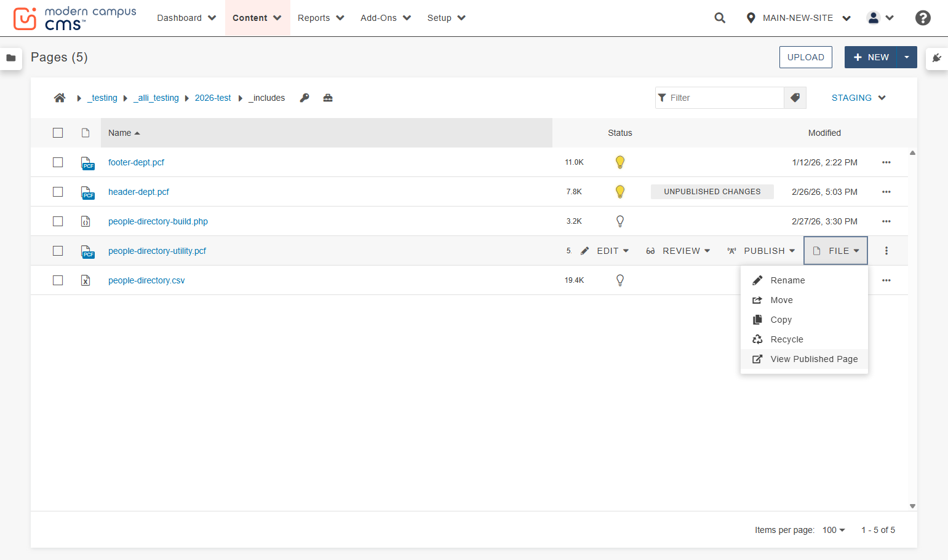Choose Rename from the File menu
The image size is (948, 560).
pos(804,280)
